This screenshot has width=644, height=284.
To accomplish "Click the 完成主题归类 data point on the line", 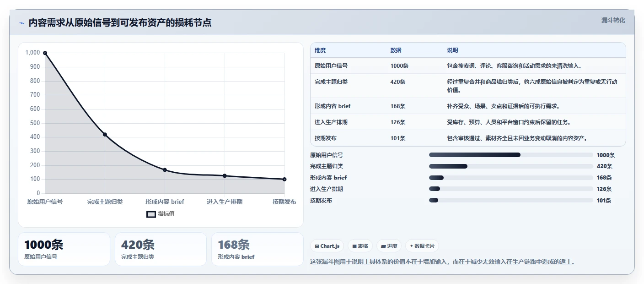I will [105, 134].
